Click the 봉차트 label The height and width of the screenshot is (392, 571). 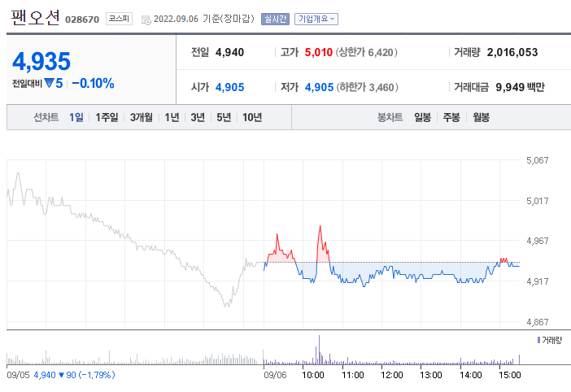pyautogui.click(x=390, y=117)
